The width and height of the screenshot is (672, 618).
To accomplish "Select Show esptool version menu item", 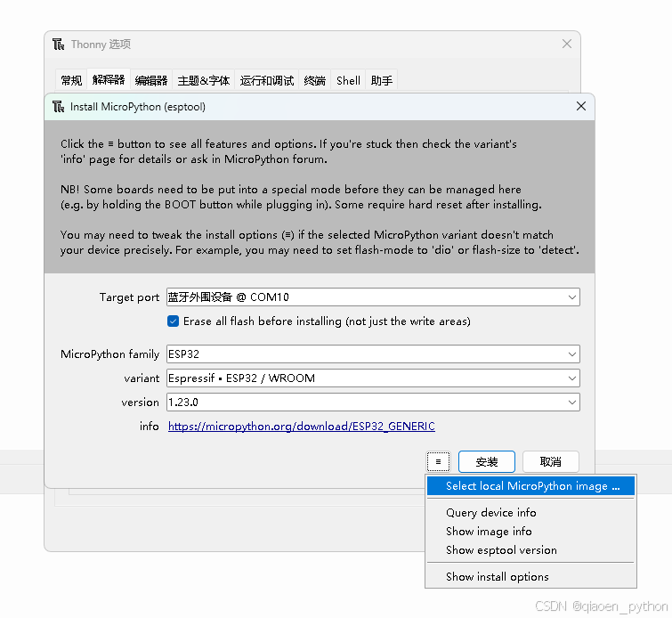I will (530, 549).
